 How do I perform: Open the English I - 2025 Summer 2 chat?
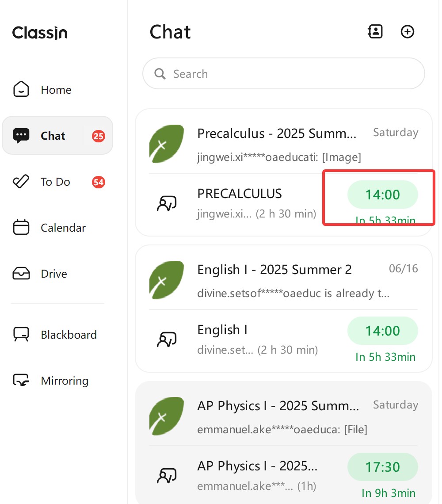[274, 270]
